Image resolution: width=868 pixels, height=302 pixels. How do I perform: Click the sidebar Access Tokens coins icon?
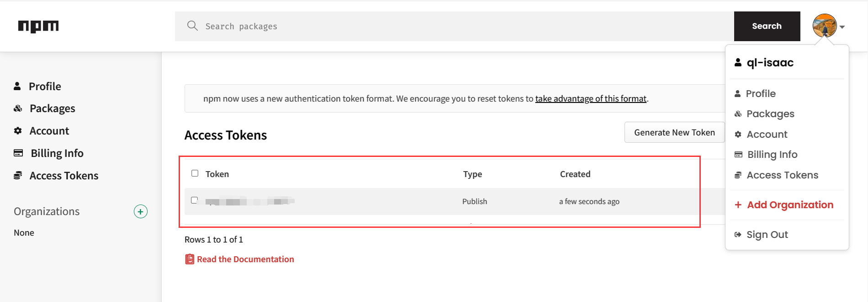pos(18,175)
